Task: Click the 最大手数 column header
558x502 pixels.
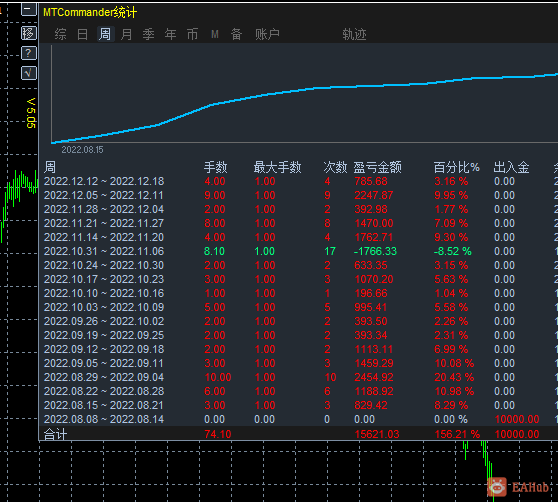Action: click(278, 167)
